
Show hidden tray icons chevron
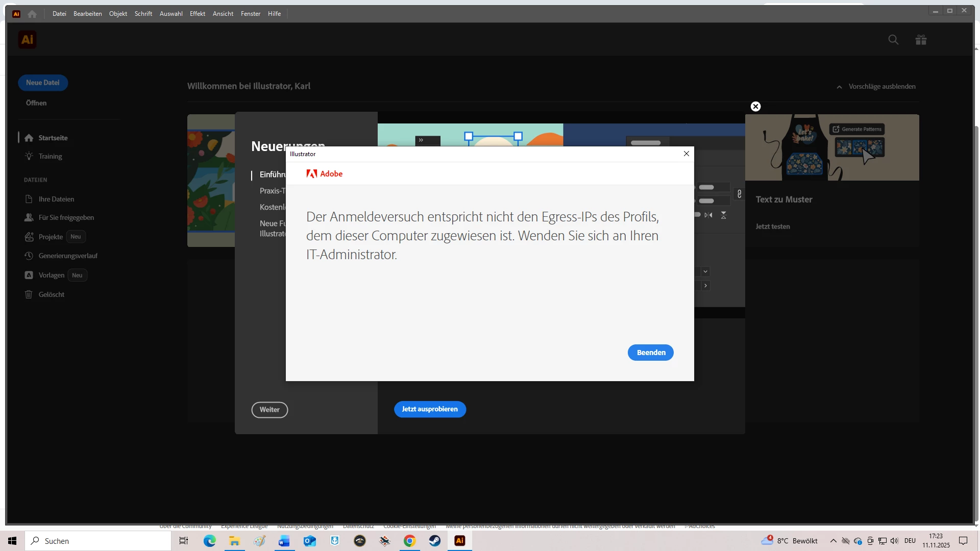[833, 541]
